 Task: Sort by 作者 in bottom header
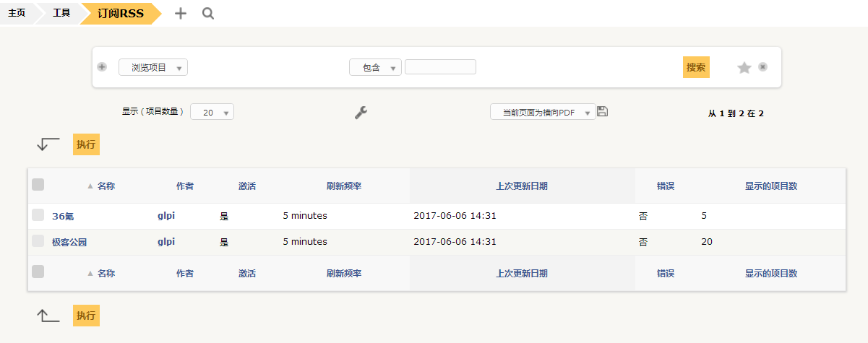click(185, 274)
